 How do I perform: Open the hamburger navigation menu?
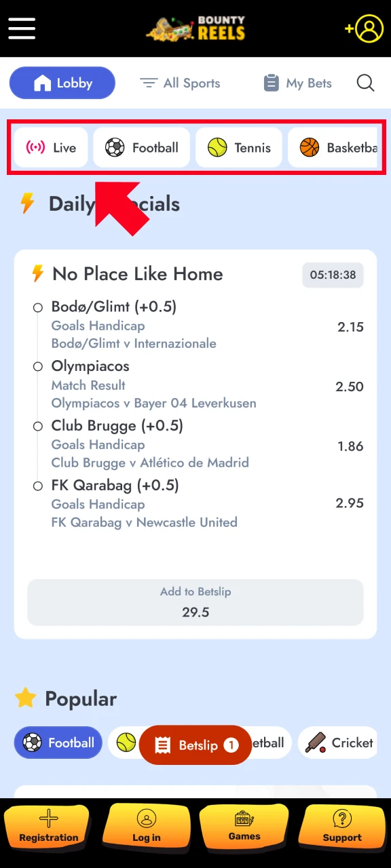(x=21, y=28)
